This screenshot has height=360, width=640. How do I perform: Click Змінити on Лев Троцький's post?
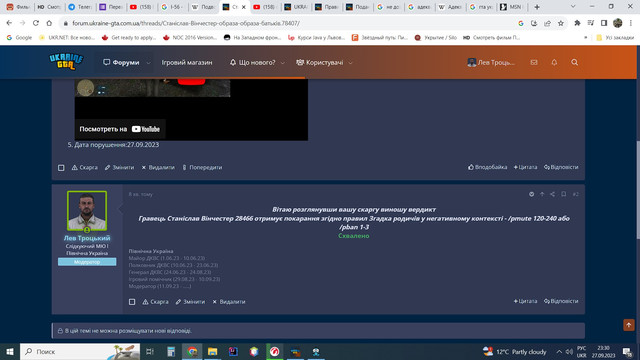(190, 302)
